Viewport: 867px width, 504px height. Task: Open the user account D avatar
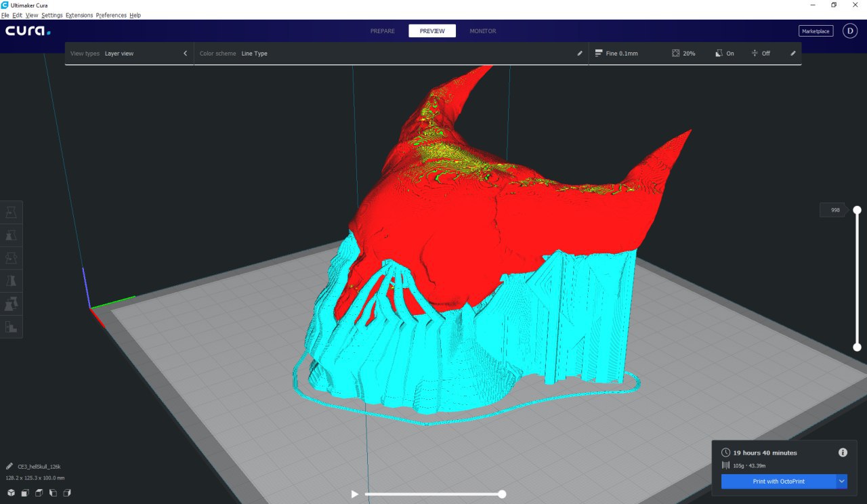(x=850, y=30)
